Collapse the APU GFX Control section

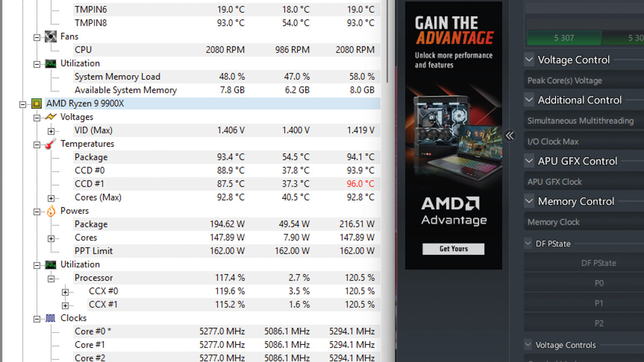pos(529,161)
